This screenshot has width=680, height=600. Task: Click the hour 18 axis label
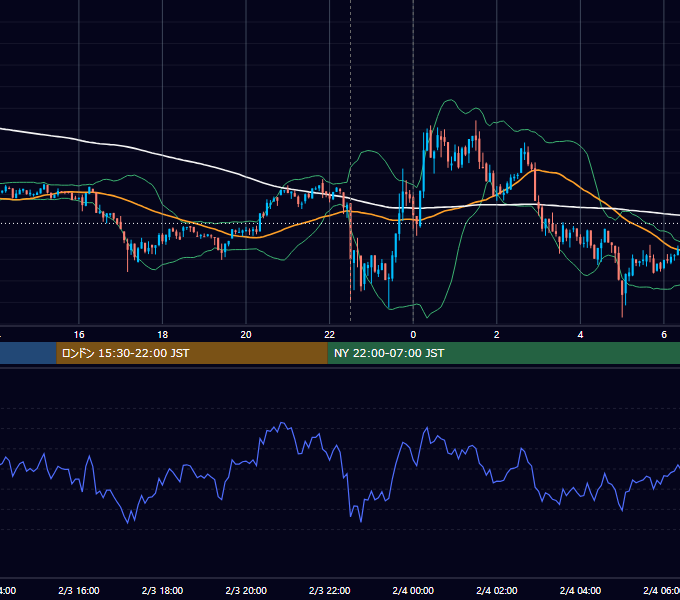click(163, 335)
